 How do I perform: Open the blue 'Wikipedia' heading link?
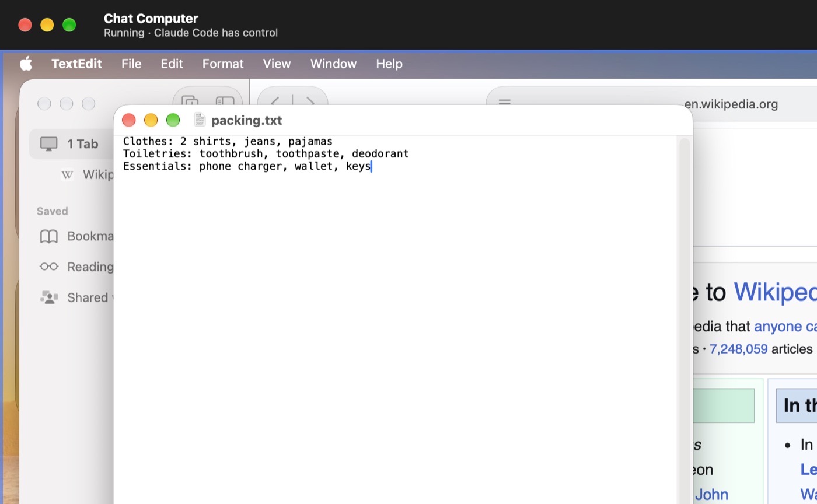coord(775,292)
